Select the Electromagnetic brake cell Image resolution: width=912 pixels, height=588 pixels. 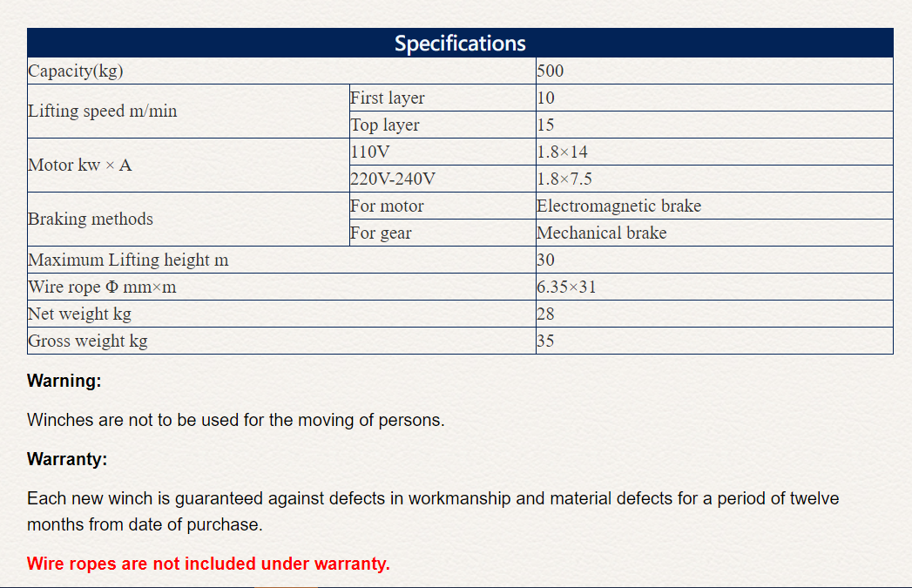pos(714,206)
